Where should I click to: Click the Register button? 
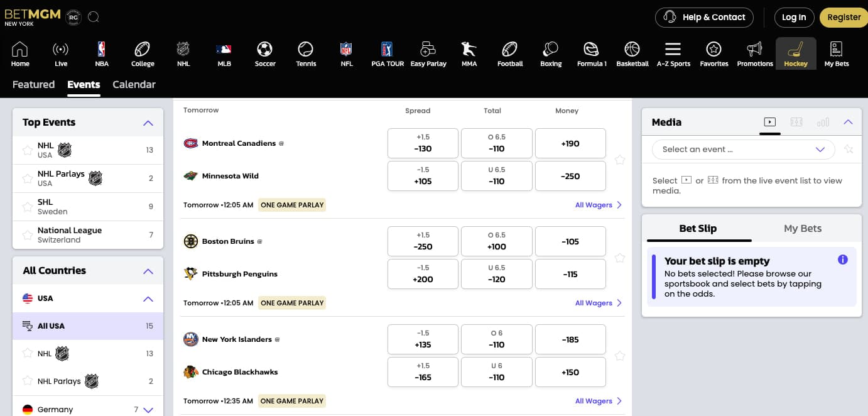coord(844,17)
